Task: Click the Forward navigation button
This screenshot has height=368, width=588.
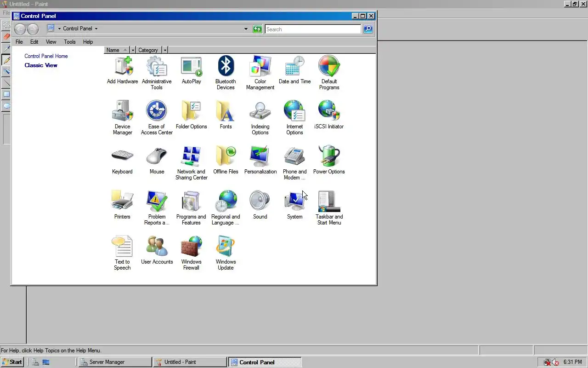Action: (x=33, y=29)
